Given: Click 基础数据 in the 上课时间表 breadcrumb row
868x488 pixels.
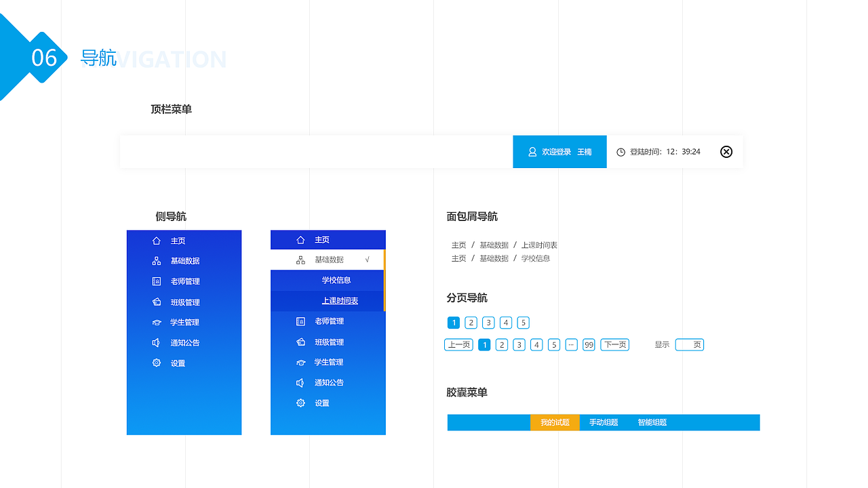Looking at the screenshot, I should coord(494,245).
